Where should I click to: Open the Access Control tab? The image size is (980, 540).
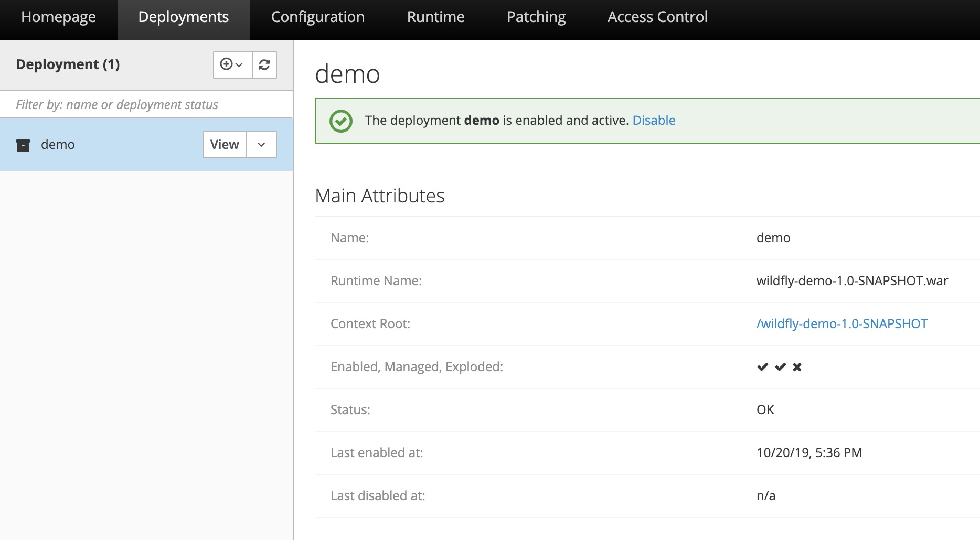[x=657, y=17]
